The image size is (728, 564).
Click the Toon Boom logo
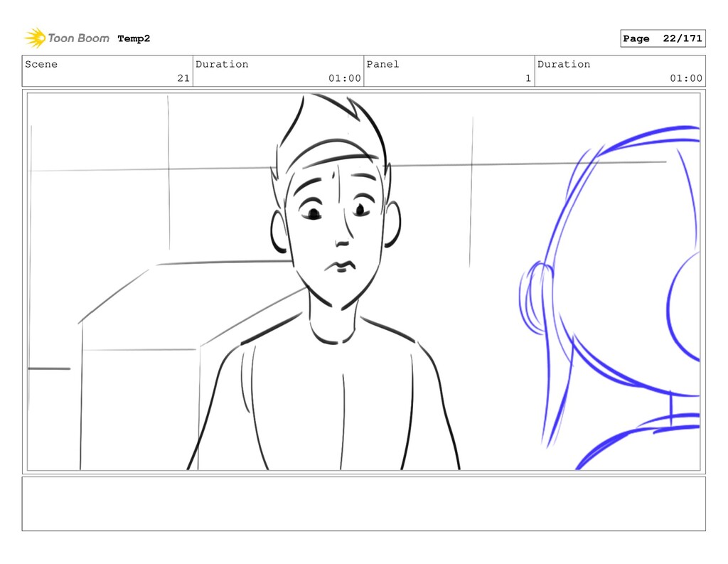66,38
